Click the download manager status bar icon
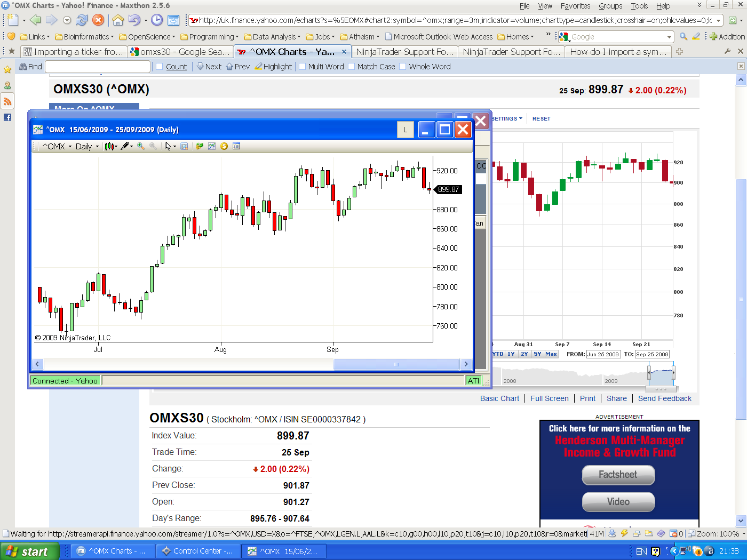The height and width of the screenshot is (560, 747). (612, 533)
